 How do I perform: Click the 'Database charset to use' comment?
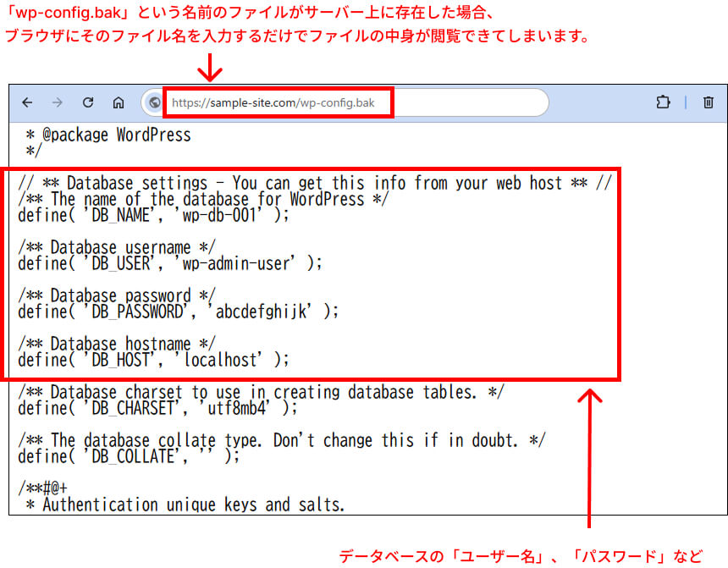261,393
